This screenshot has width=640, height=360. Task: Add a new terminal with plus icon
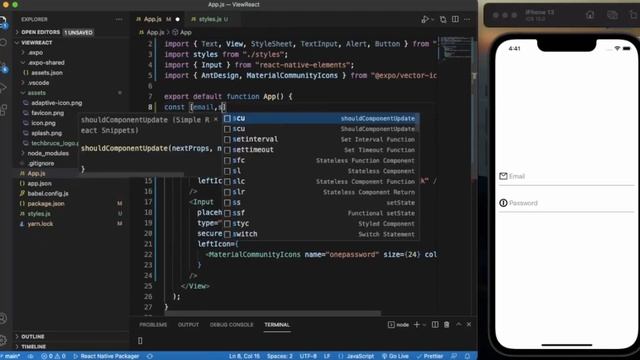[x=417, y=324]
